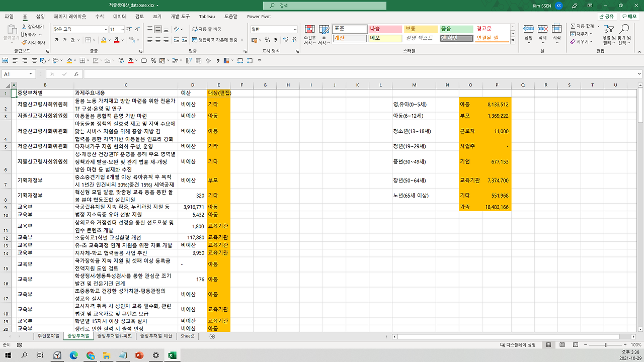Toggle top vertical alignment

coord(150,29)
